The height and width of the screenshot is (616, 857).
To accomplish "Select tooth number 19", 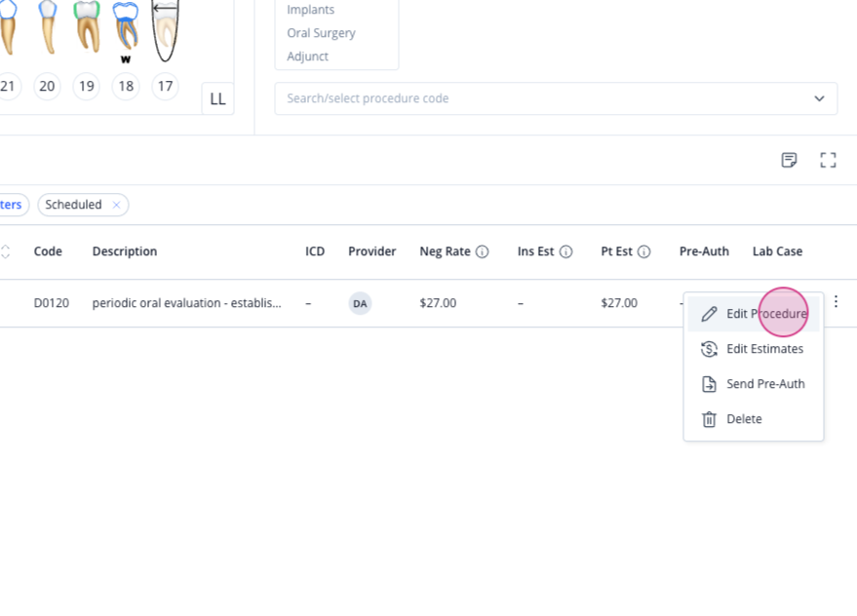I will (x=87, y=87).
